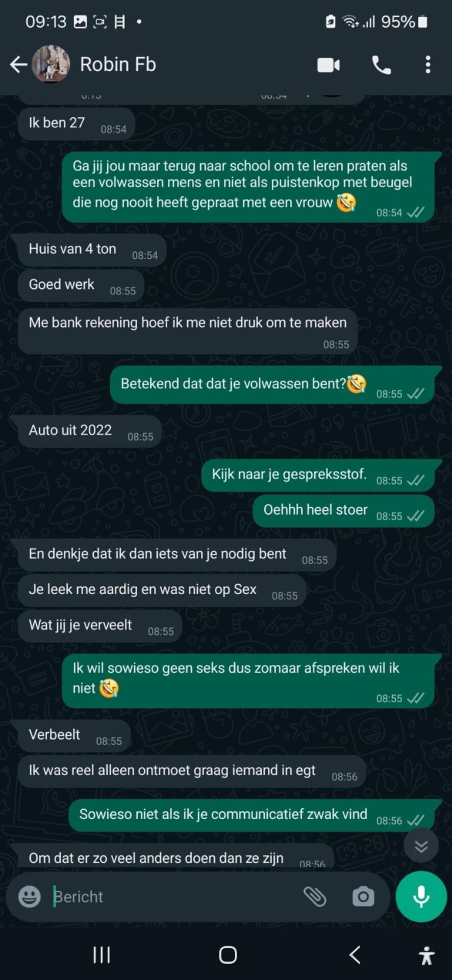
Task: Open recent apps in navigation bar
Action: pos(102,954)
